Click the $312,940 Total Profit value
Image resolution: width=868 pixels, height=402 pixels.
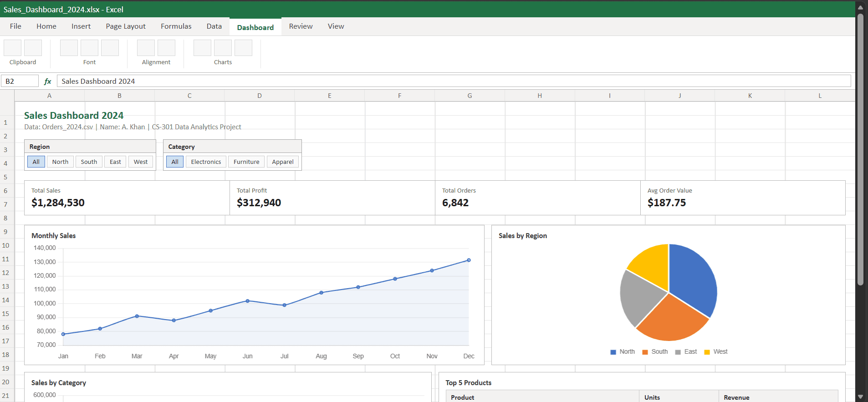pos(259,203)
